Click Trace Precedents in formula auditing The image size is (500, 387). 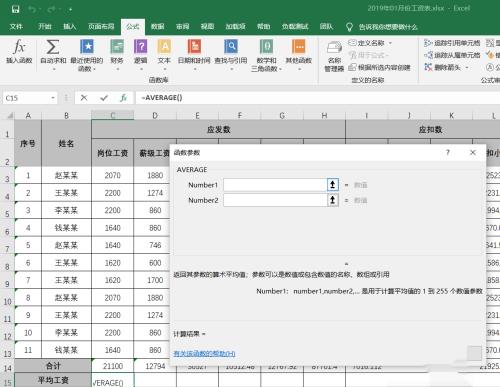tap(452, 43)
